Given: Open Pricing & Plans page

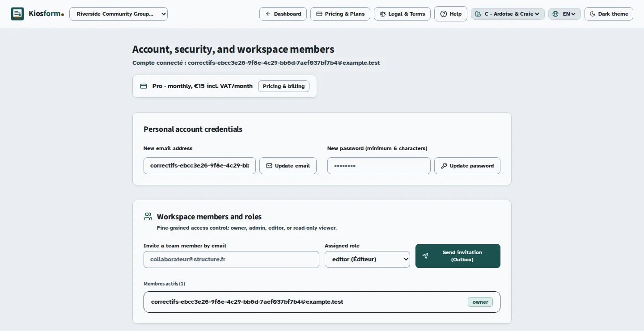Looking at the screenshot, I should point(340,14).
